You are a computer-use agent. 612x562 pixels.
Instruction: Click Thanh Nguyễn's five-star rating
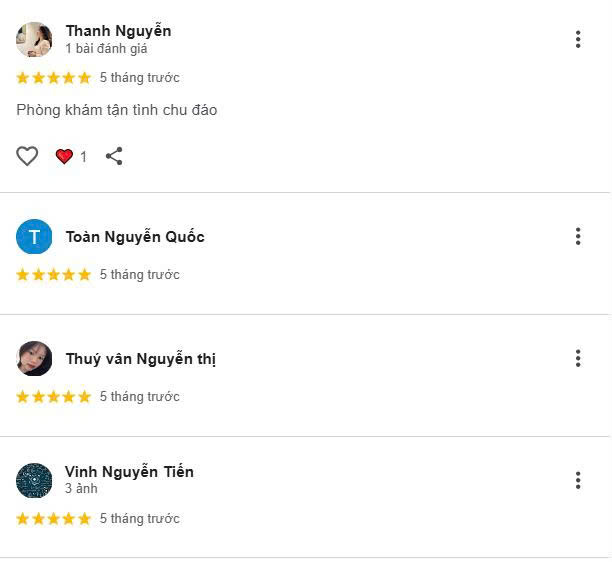[x=53, y=78]
